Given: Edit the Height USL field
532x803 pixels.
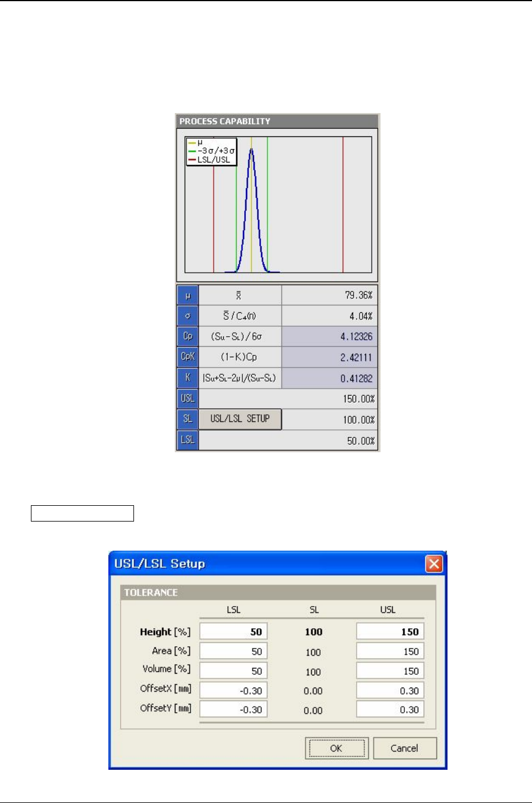Looking at the screenshot, I should (390, 632).
